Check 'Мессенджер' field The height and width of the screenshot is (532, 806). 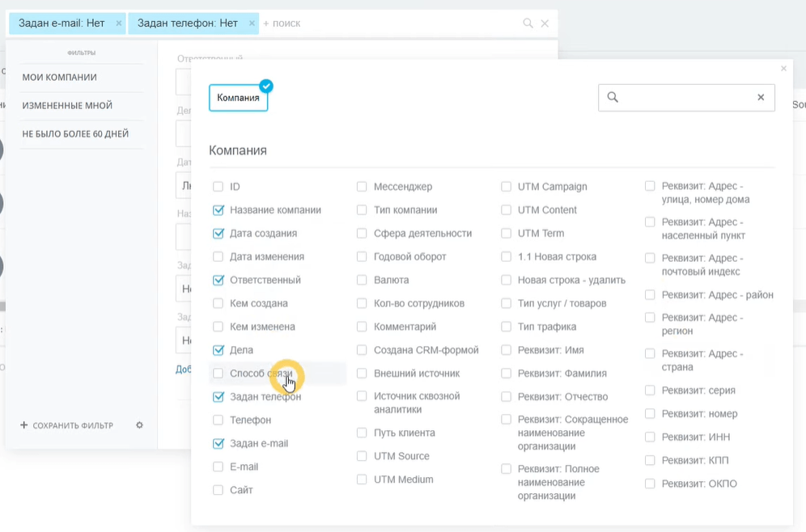[x=362, y=187]
